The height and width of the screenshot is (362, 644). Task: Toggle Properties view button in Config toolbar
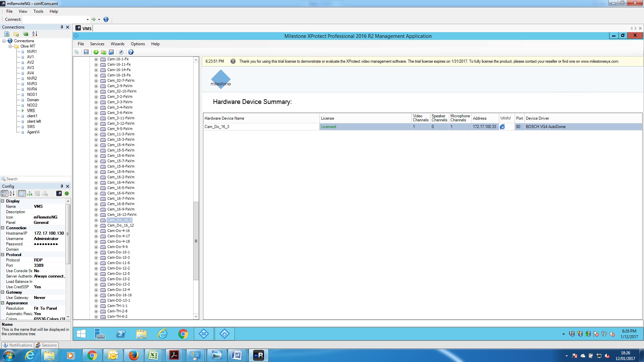(x=22, y=194)
